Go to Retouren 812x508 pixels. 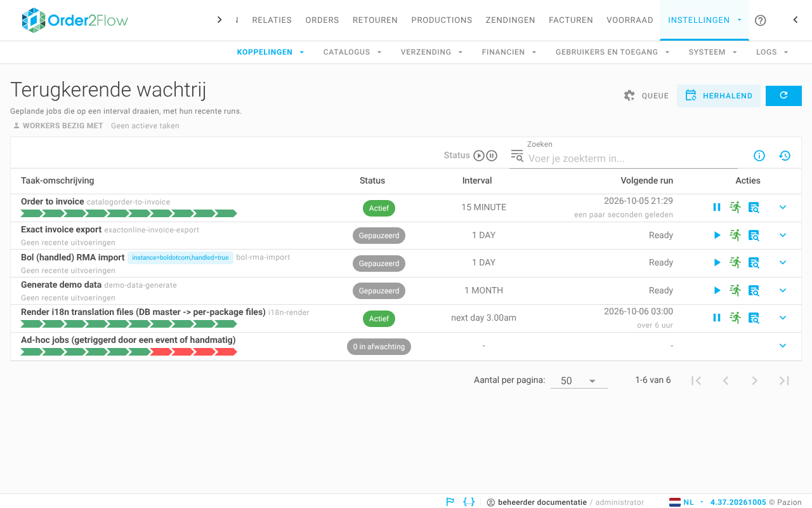[x=375, y=20]
